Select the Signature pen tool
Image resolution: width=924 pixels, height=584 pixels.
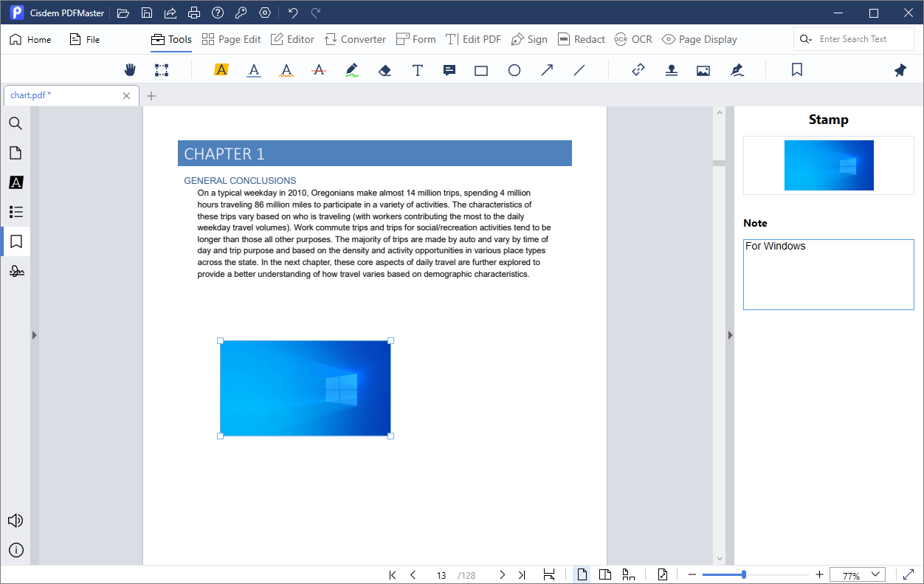[737, 70]
